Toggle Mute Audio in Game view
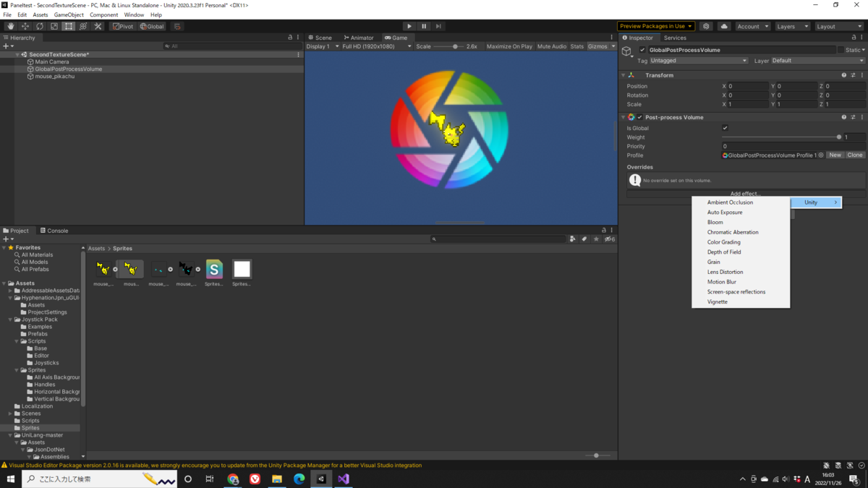Viewport: 868px width, 488px height. point(552,46)
